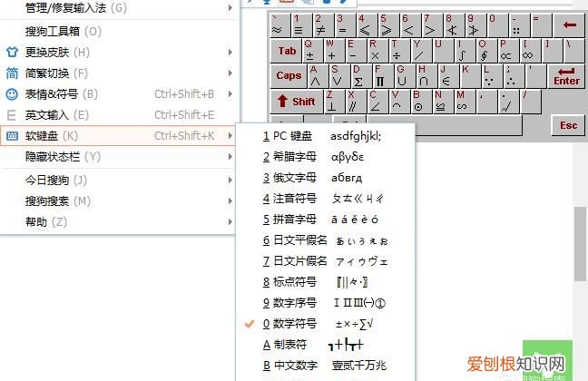Viewport: 588px width, 381px height.
Task: Click the vertical scrollbar on the right
Action: [580, 245]
